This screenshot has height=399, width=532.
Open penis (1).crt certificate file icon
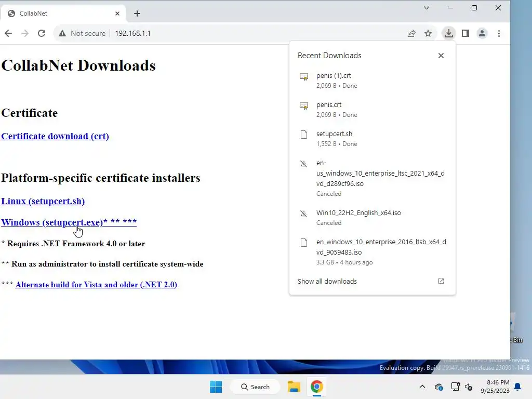(x=304, y=77)
